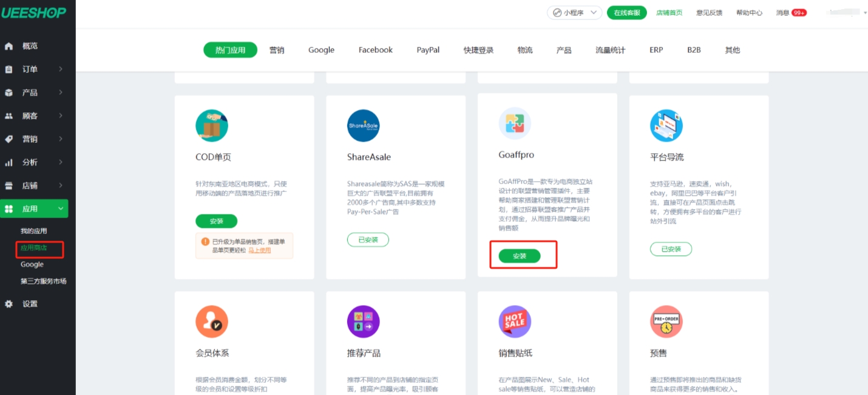Switch to the 产品 category tab
Image resolution: width=868 pixels, height=395 pixels.
pos(564,50)
